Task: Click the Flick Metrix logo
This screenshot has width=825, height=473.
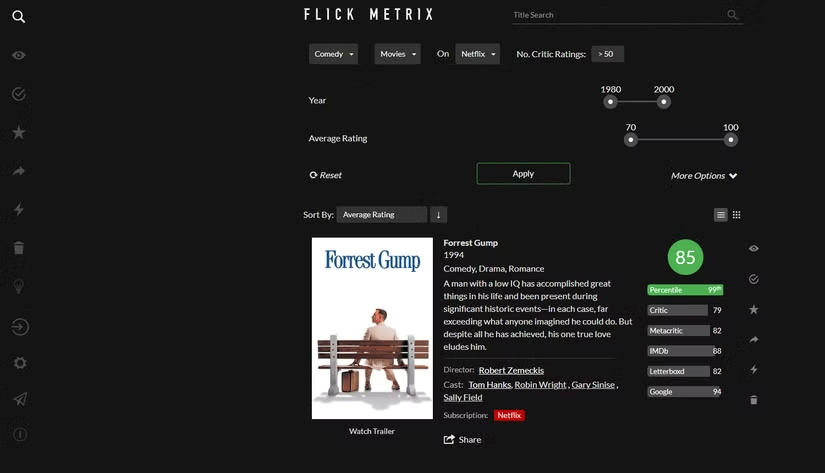Action: coord(368,15)
